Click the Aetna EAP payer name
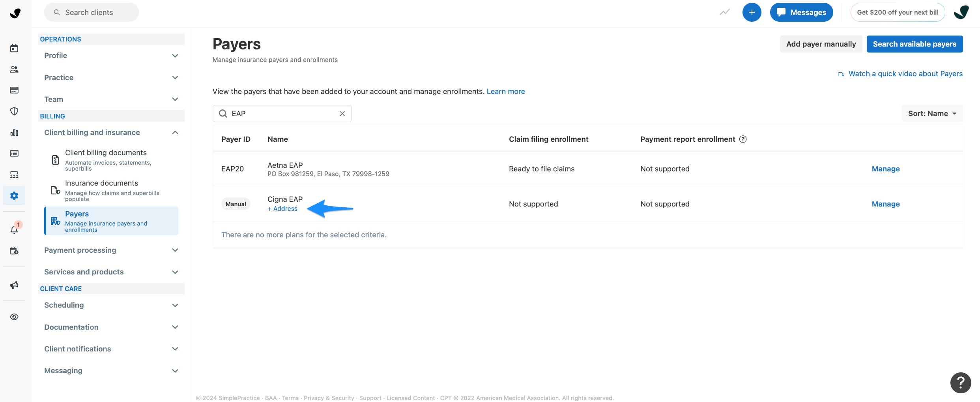This screenshot has width=980, height=402. point(285,165)
